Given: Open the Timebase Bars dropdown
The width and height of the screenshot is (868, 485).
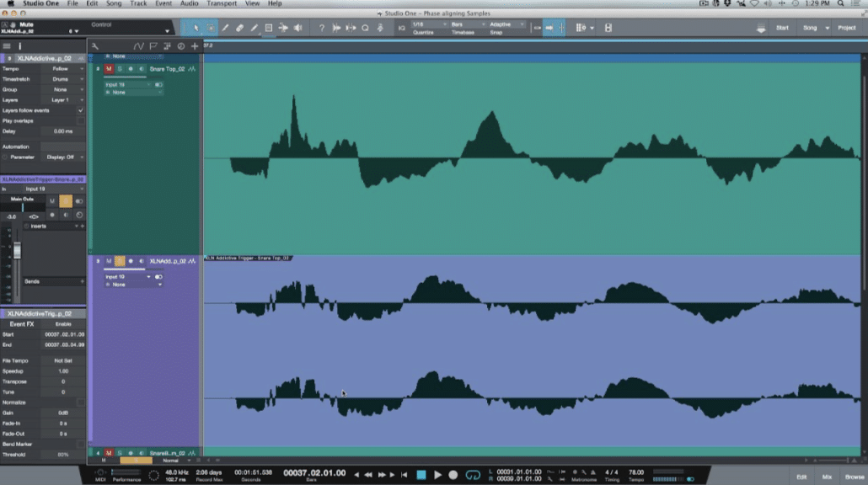Looking at the screenshot, I should coord(468,24).
